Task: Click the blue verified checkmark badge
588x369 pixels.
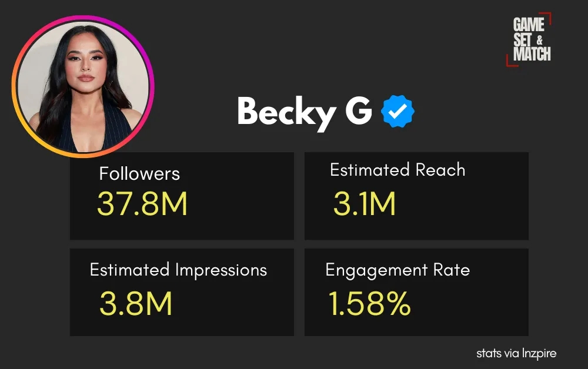Action: point(398,112)
